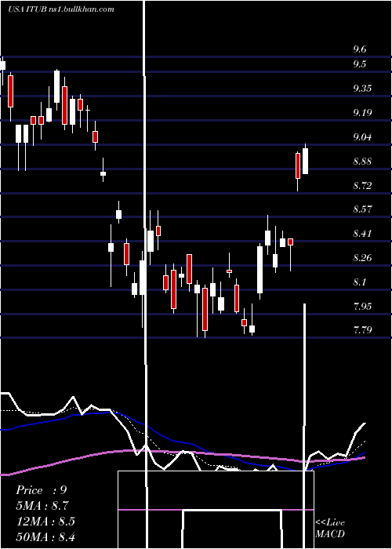Viewport: 392px width, 549px height.
Task: Click the 50MA : 8.4 value
Action: coord(45,536)
